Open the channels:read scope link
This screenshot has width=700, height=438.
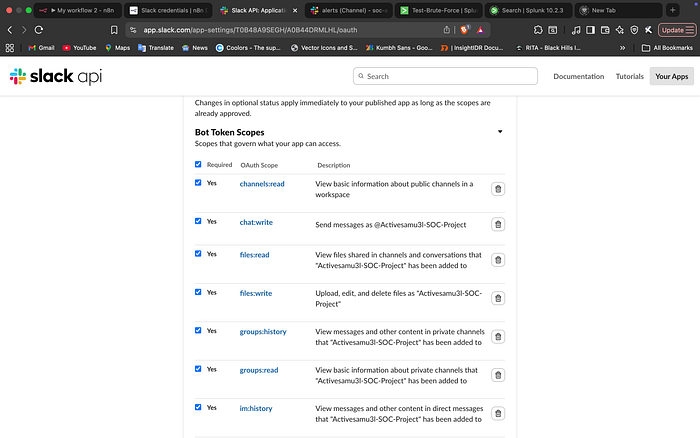(x=262, y=184)
